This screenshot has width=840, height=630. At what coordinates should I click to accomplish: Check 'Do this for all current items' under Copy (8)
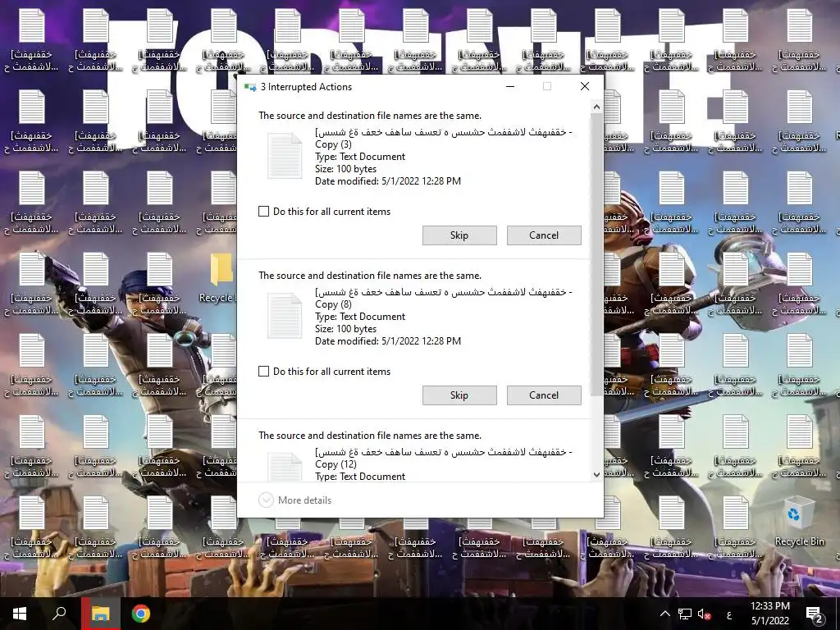pyautogui.click(x=263, y=372)
